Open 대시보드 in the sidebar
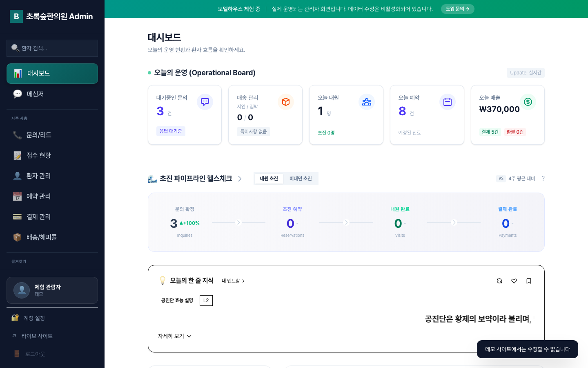This screenshot has height=368, width=588. coord(52,74)
